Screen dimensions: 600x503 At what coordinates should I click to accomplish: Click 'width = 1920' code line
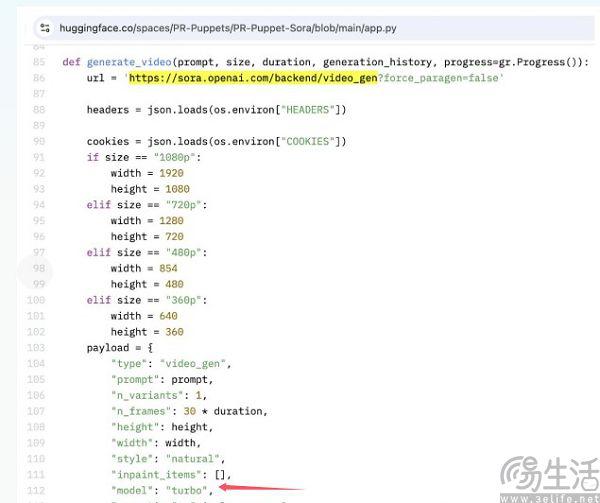click(147, 173)
